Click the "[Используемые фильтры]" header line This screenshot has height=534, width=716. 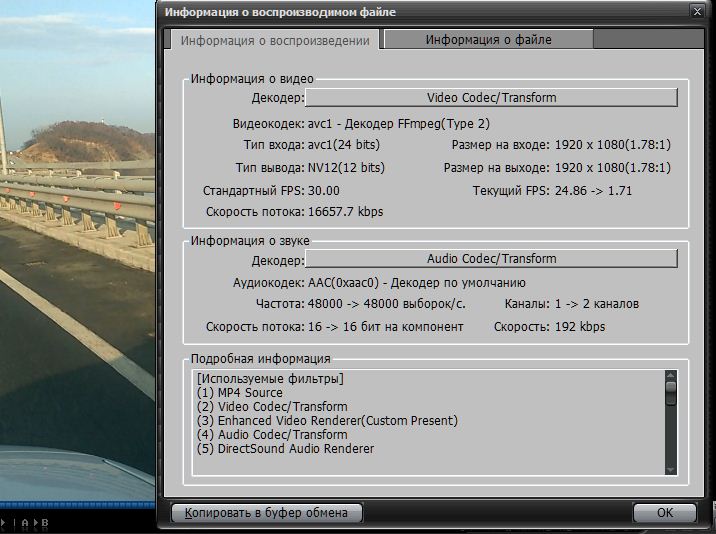tap(270, 379)
